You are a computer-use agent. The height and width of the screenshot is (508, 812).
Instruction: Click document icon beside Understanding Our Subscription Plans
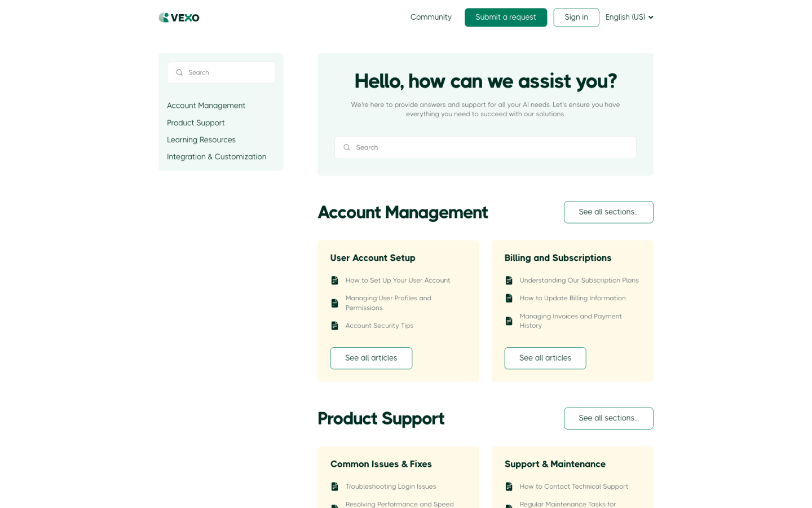tap(509, 281)
